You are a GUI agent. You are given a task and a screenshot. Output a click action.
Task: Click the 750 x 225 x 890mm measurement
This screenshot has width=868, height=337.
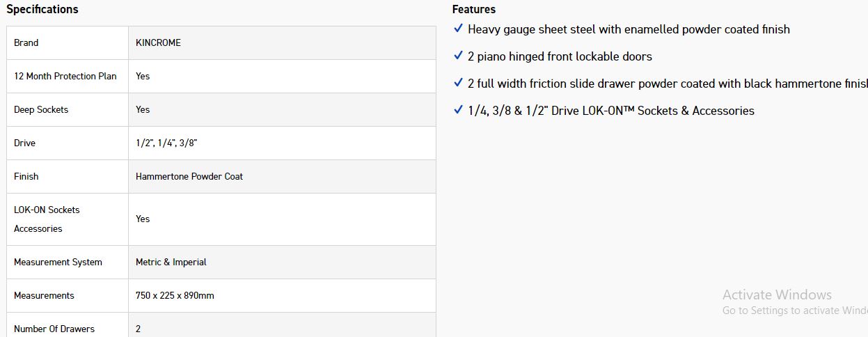[175, 296]
